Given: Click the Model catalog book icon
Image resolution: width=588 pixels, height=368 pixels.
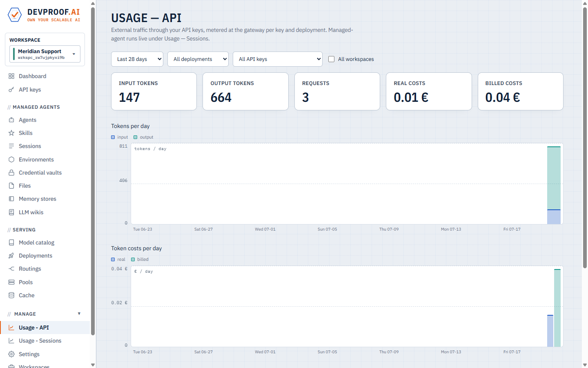Looking at the screenshot, I should (x=11, y=242).
